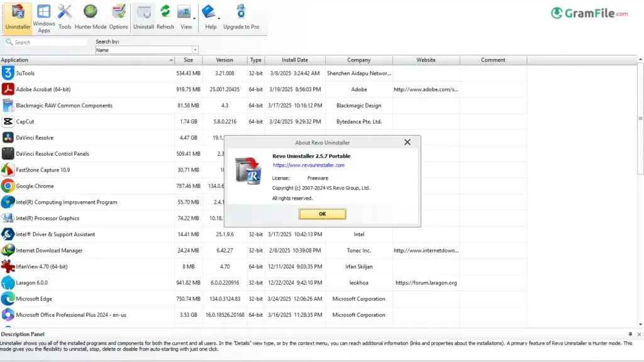Click Upgrade to Pro button
The image size is (644, 362).
point(241,18)
